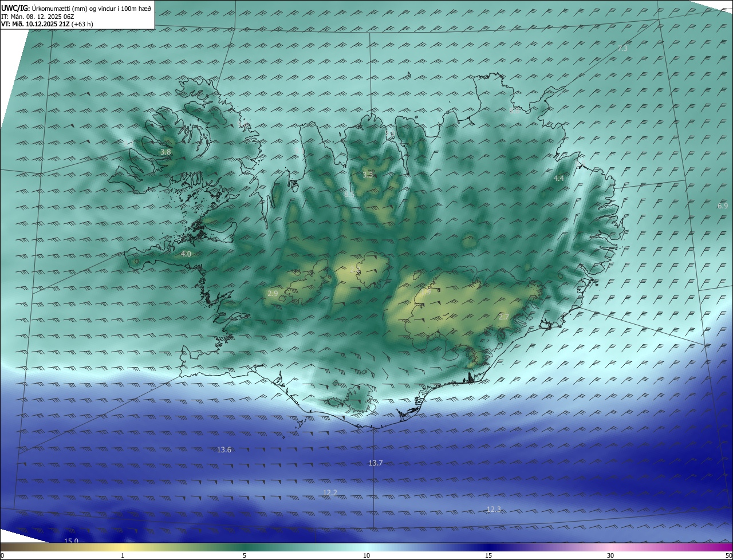
Task: Click the 50 tick on the color scale
Action: 728,555
